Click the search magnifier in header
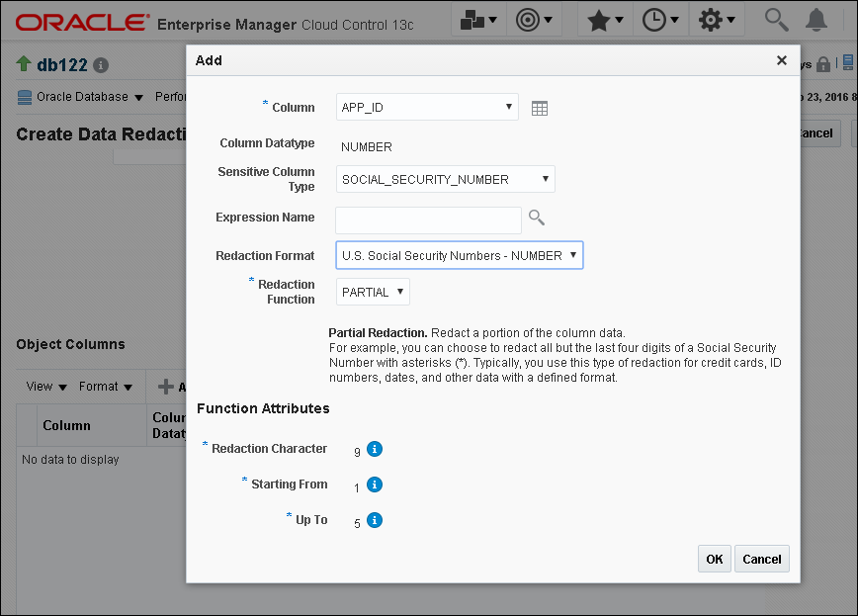 777,20
